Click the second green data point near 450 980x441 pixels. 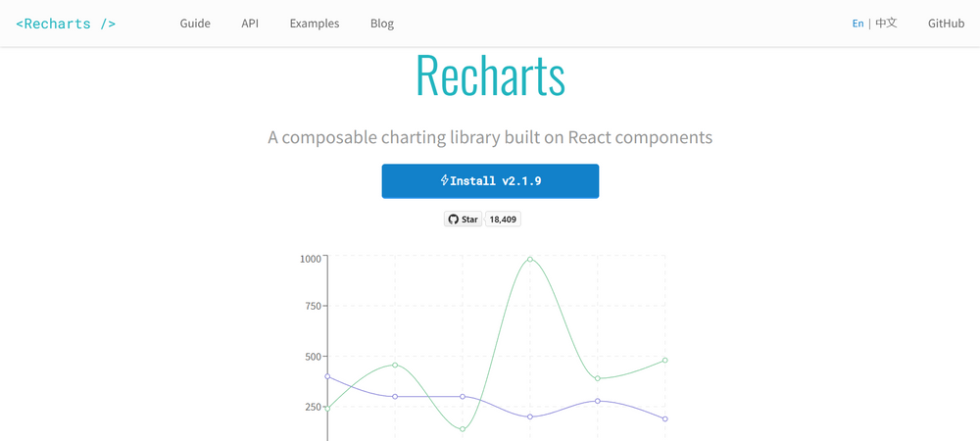[395, 365]
